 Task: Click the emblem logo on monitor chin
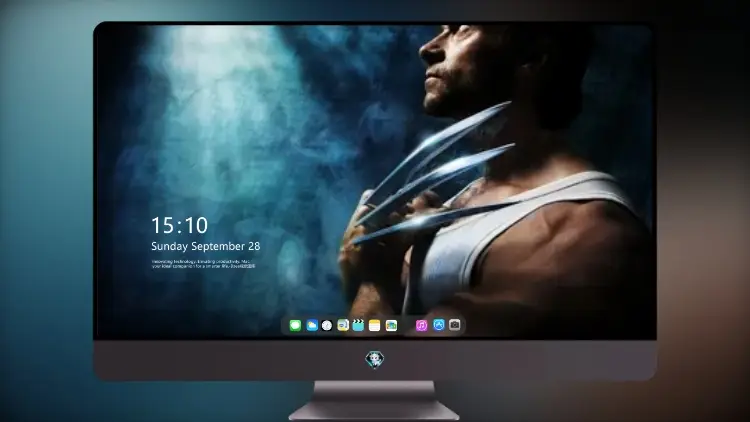pyautogui.click(x=375, y=360)
